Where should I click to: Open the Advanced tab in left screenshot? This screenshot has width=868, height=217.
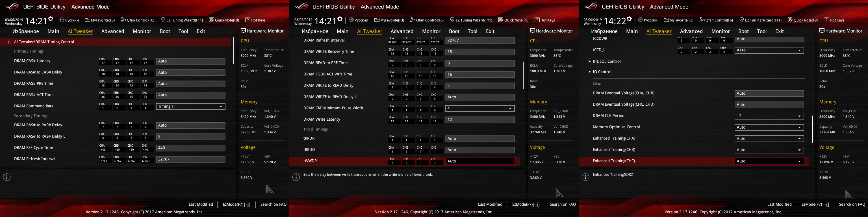point(112,31)
